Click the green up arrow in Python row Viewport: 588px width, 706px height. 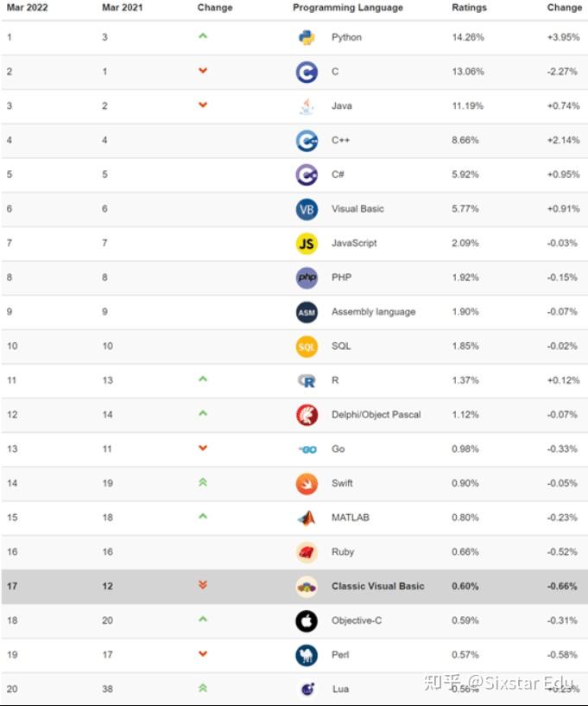tap(203, 36)
